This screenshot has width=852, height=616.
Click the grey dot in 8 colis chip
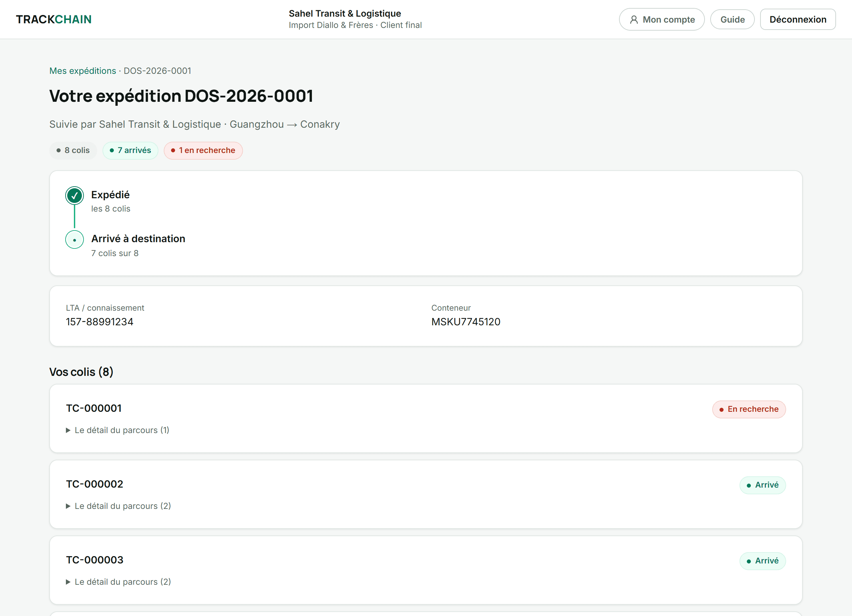(59, 151)
